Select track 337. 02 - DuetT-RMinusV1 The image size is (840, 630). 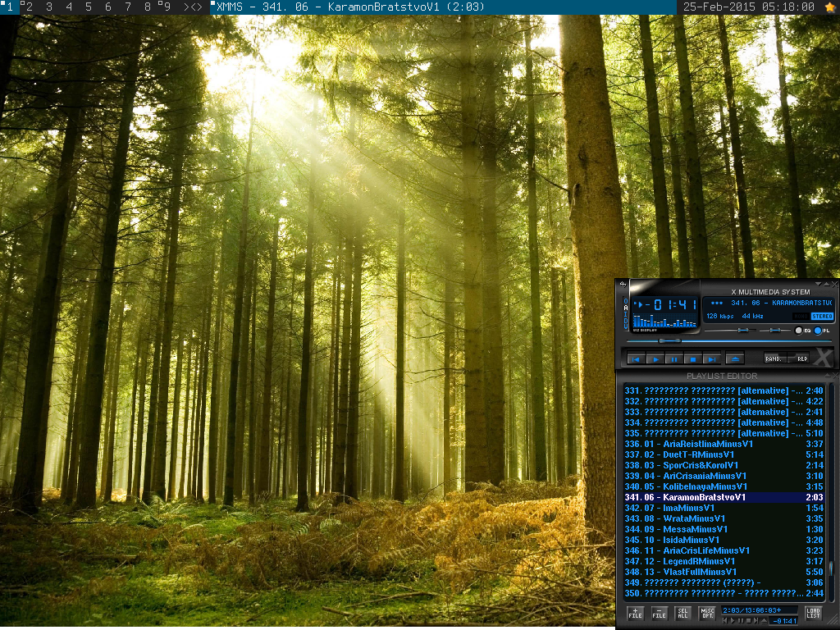(724, 454)
